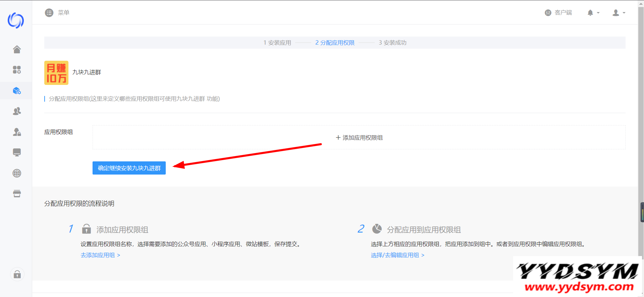Click the round lock icon at sidebar bottom
Screen dimensions: 644x297
click(17, 275)
